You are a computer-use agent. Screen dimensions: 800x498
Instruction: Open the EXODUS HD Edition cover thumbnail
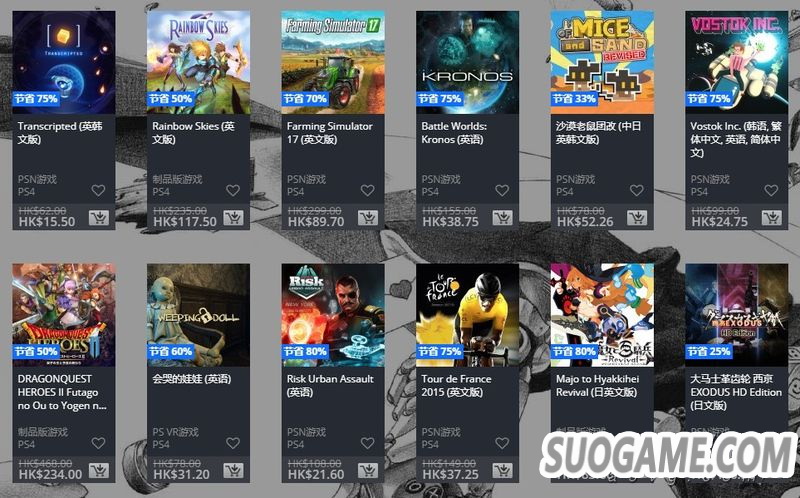pos(737,315)
